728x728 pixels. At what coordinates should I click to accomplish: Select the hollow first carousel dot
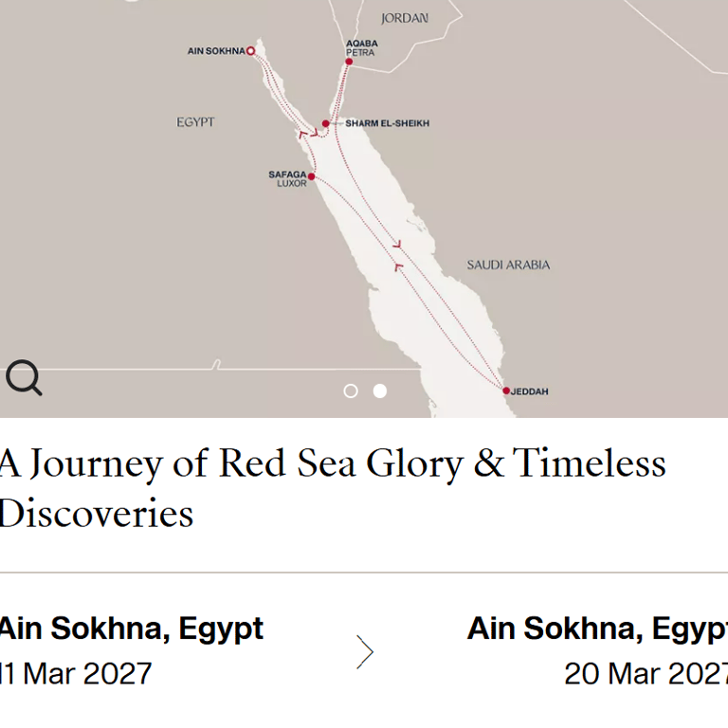351,391
